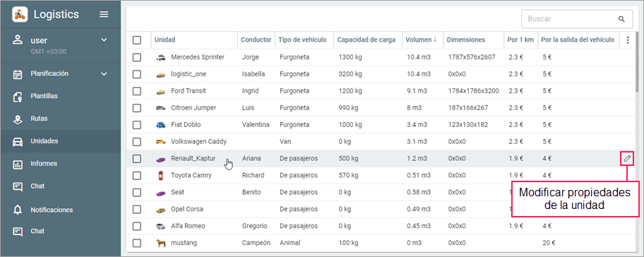Click the Informes chart icon

(x=18, y=164)
